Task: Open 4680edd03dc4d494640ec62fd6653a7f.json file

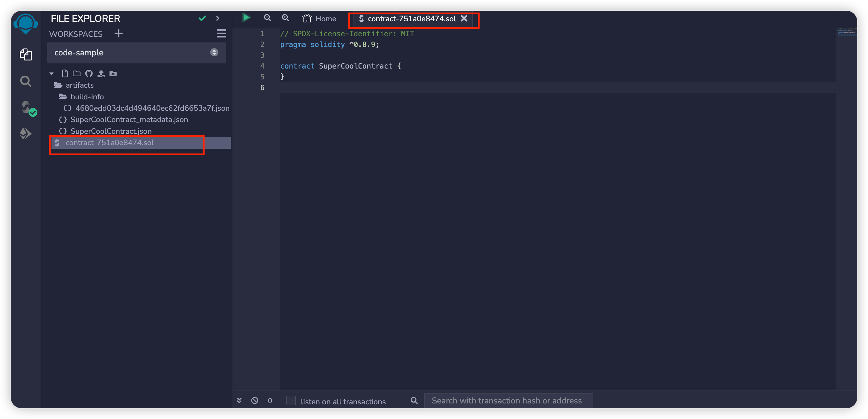Action: 147,108
